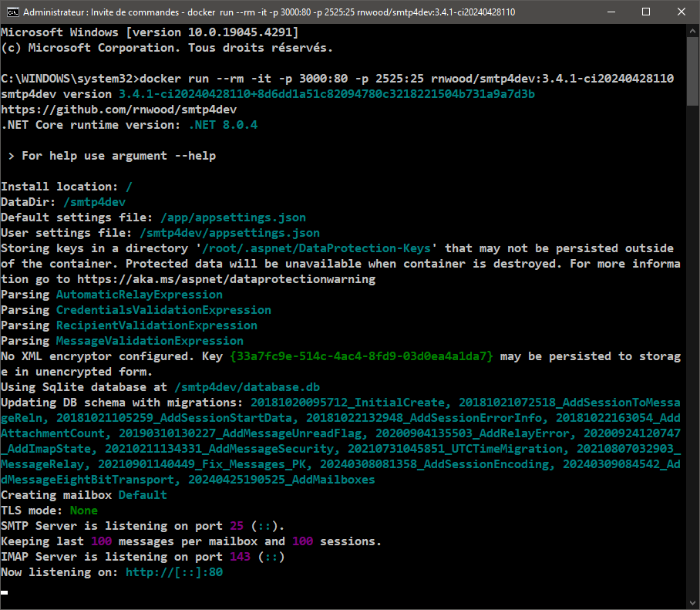Viewport: 700px width, 610px height.
Task: Click SMTP port number 25
Action: [x=237, y=526]
